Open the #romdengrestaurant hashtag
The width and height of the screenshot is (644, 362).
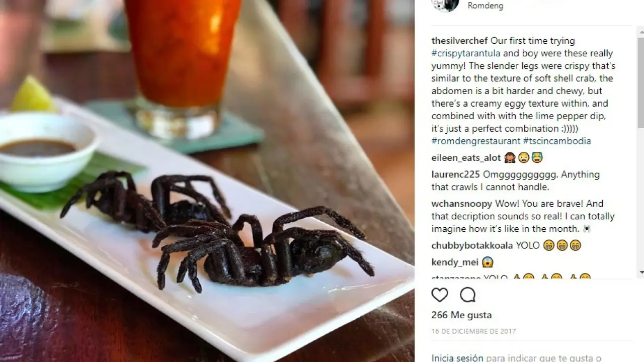click(476, 141)
